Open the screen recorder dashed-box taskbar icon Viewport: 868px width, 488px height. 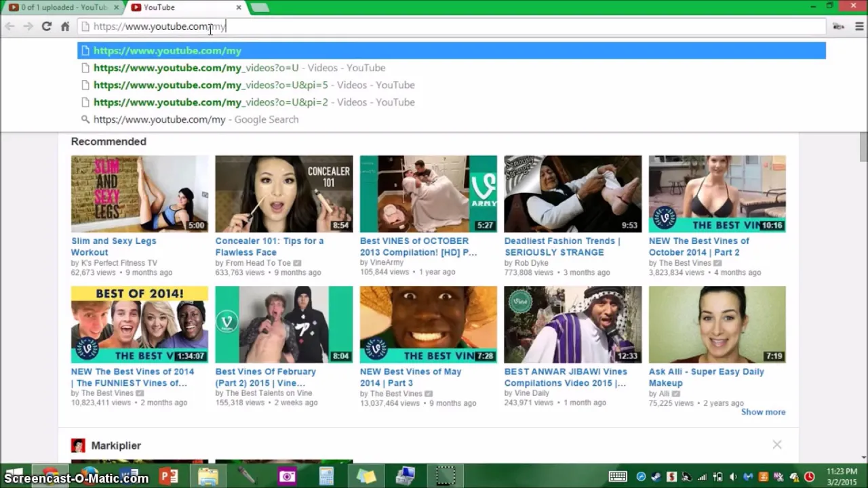point(445,476)
